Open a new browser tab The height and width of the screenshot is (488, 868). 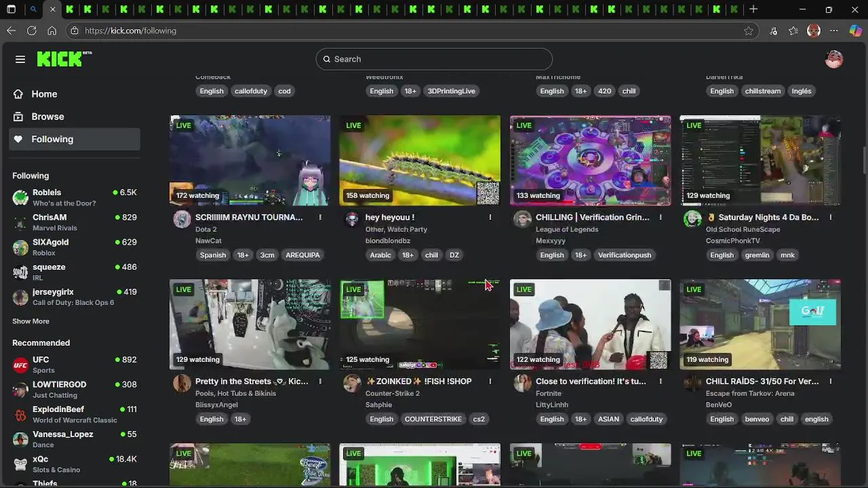tap(753, 9)
